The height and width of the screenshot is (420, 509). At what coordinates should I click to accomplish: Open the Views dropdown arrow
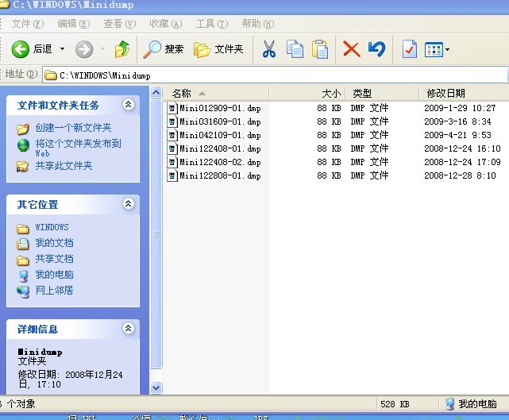(447, 50)
